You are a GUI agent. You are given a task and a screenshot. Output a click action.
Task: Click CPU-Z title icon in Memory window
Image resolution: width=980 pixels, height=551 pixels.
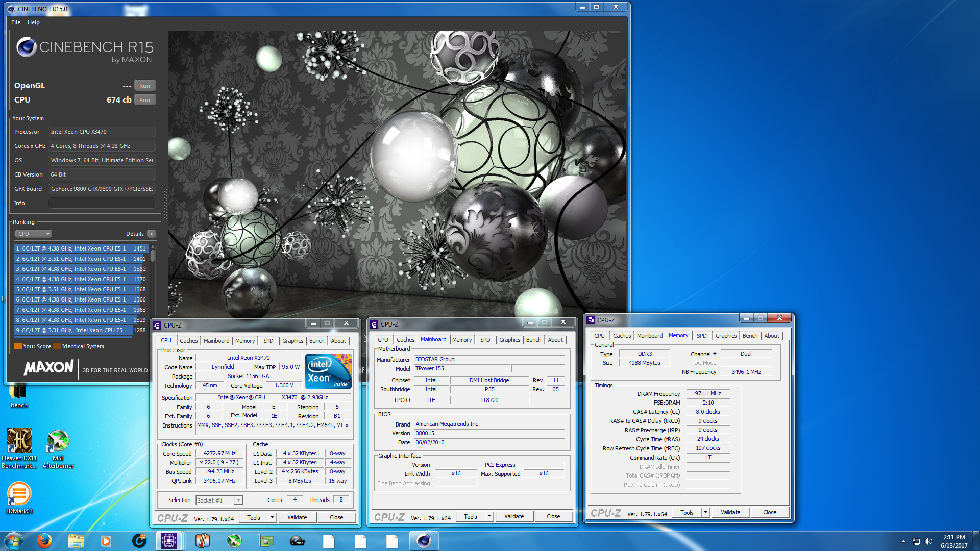pos(591,320)
